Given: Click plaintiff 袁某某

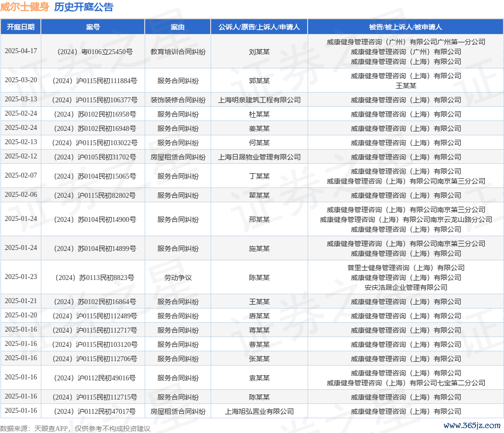Looking at the screenshot, I should pyautogui.click(x=259, y=378).
